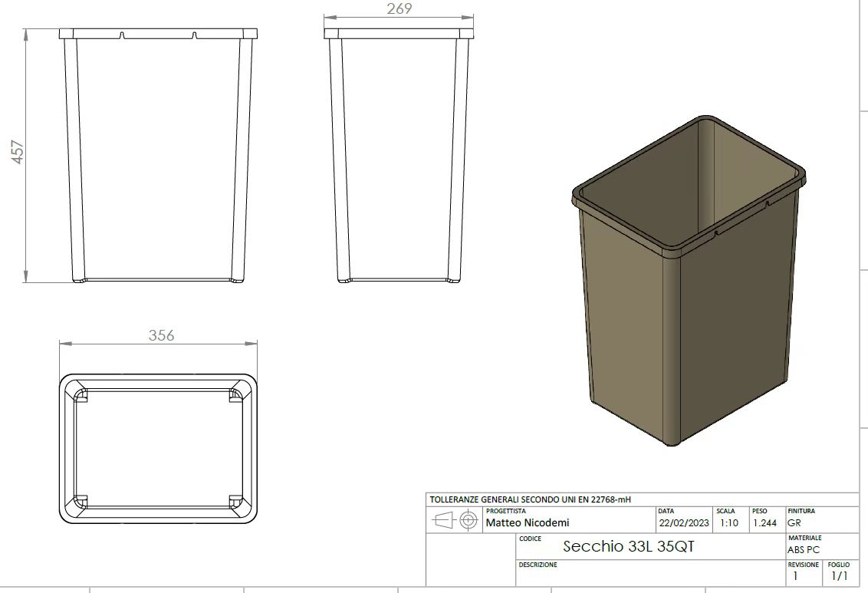Viewport: 868px width, 593px height.
Task: Click the weight value 1.244
Action: click(764, 523)
